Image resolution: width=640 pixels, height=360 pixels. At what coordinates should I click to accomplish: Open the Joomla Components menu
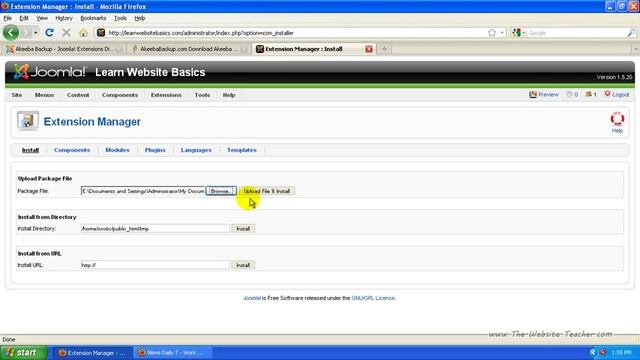point(120,95)
